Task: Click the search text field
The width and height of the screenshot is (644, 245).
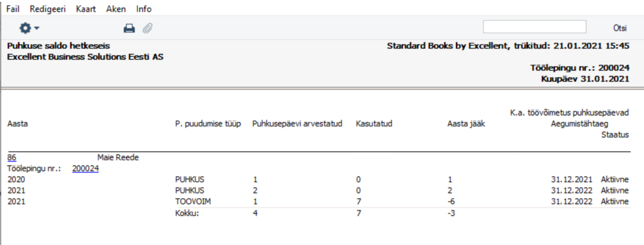Action: (535, 26)
